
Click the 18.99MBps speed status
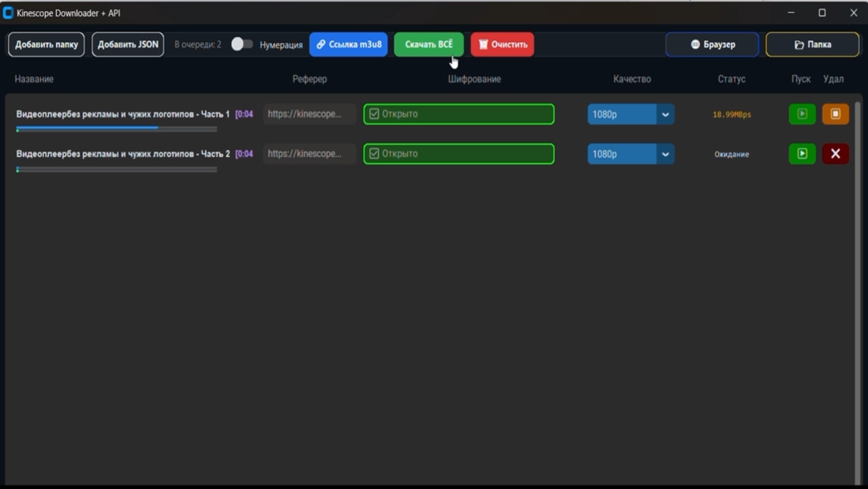tap(731, 114)
